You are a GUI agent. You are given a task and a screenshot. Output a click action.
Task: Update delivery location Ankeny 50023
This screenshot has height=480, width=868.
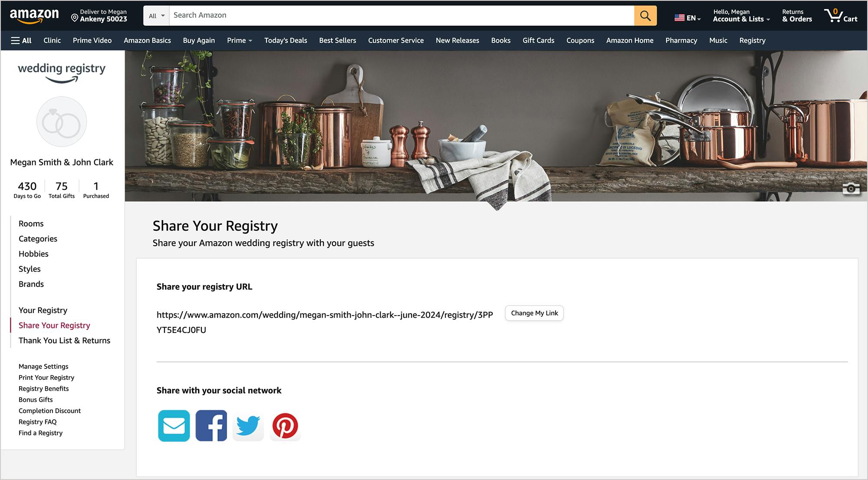99,16
